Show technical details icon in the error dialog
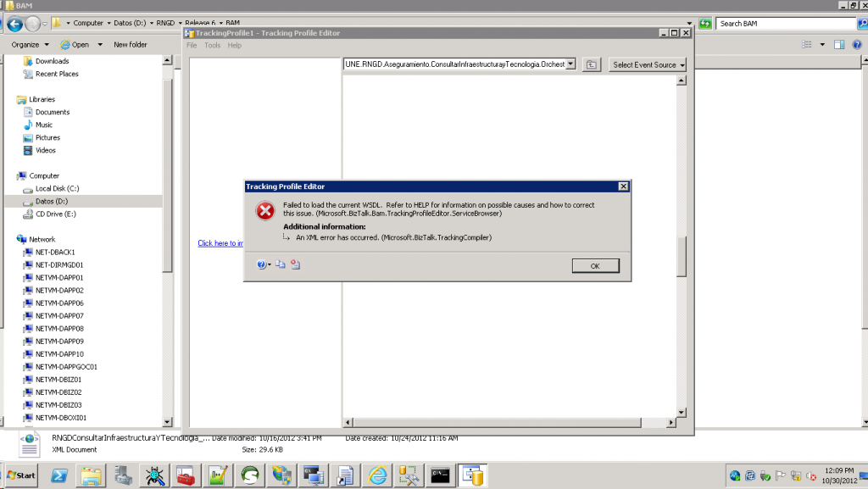Viewport: 868px width, 489px height. 295,264
